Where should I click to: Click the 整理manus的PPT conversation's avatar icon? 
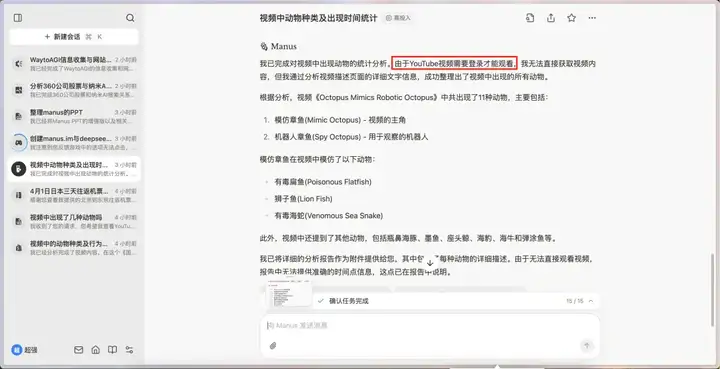pyautogui.click(x=19, y=116)
